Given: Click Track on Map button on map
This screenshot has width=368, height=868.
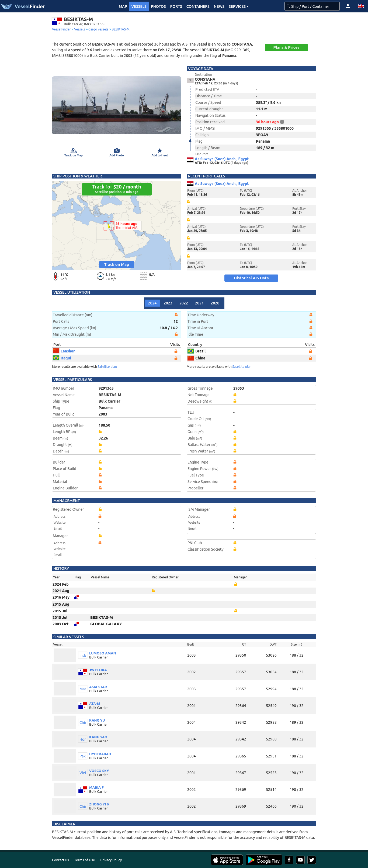Looking at the screenshot, I should pyautogui.click(x=116, y=265).
